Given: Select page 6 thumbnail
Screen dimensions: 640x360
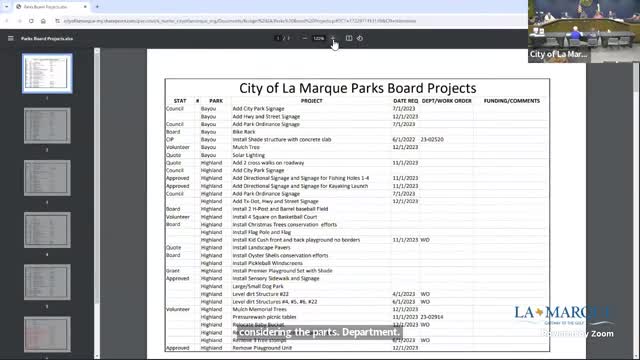Looking at the screenshot, I should point(47,334).
